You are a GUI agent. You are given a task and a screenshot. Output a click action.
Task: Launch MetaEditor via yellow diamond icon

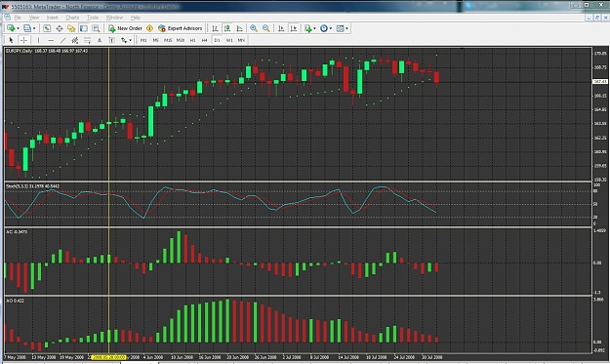[x=149, y=28]
